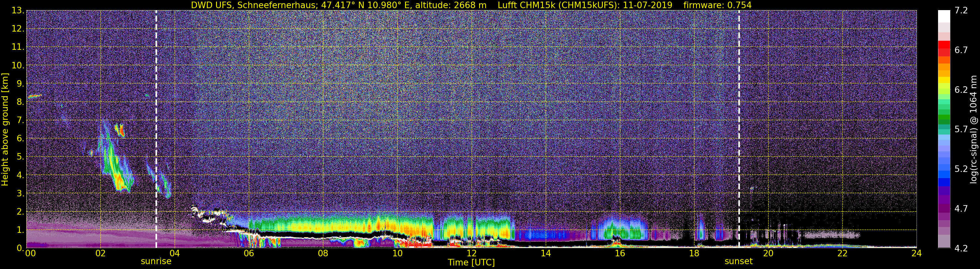Click the time axis tick label 24
This screenshot has width=980, height=269.
click(917, 254)
